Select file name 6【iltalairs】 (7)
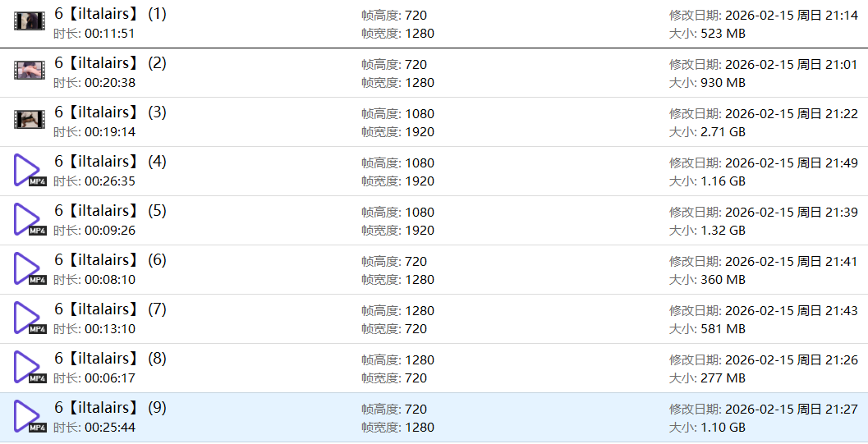 [x=110, y=309]
